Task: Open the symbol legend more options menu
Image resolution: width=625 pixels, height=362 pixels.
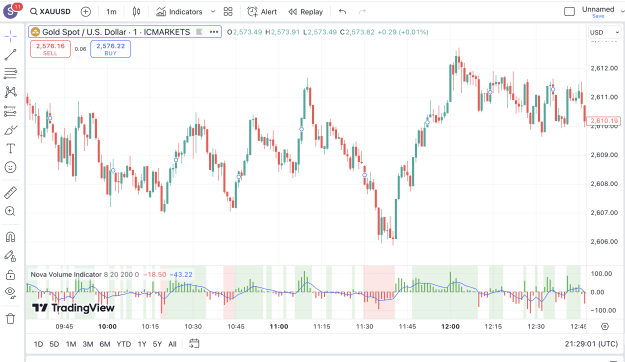Action: 214,32
